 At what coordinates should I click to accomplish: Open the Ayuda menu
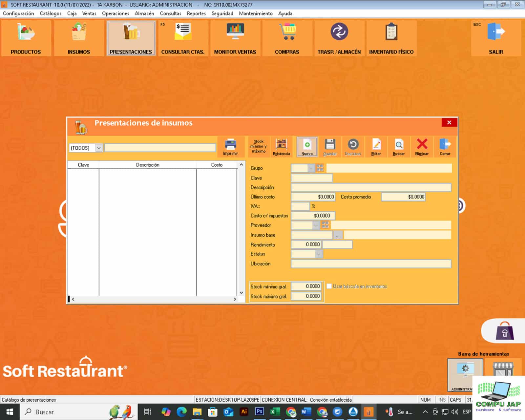coord(285,13)
